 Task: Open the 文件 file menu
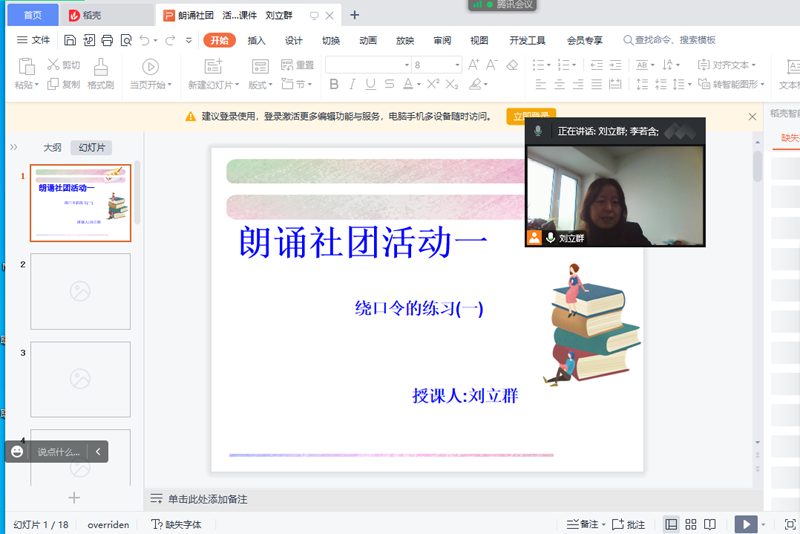[x=34, y=40]
